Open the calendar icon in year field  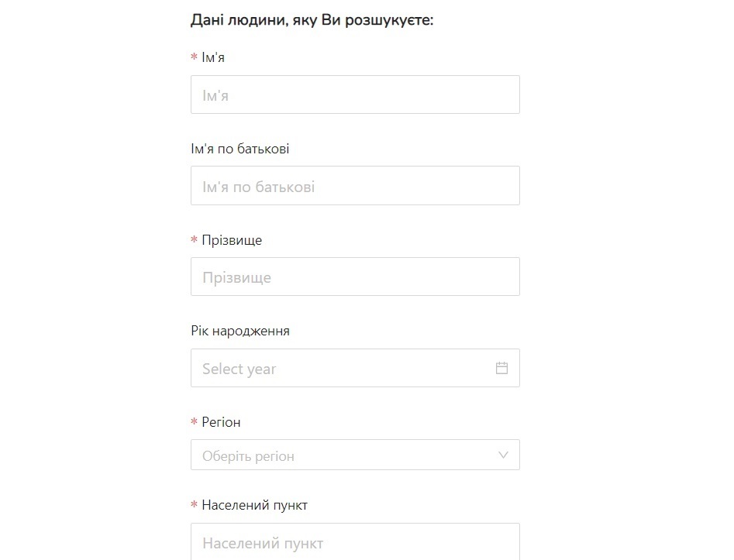click(x=501, y=368)
